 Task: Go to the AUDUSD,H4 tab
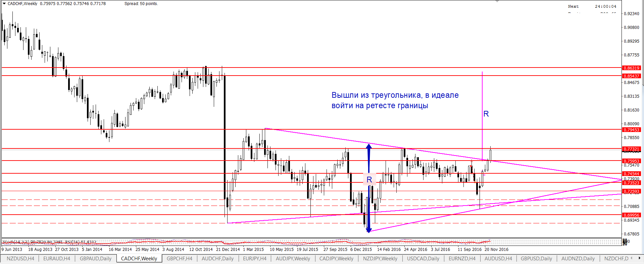(498, 258)
